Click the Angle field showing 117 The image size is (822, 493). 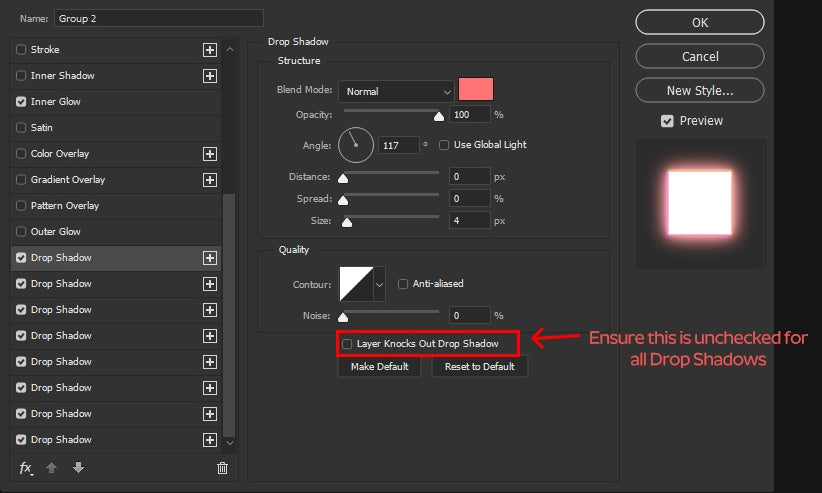tap(398, 145)
